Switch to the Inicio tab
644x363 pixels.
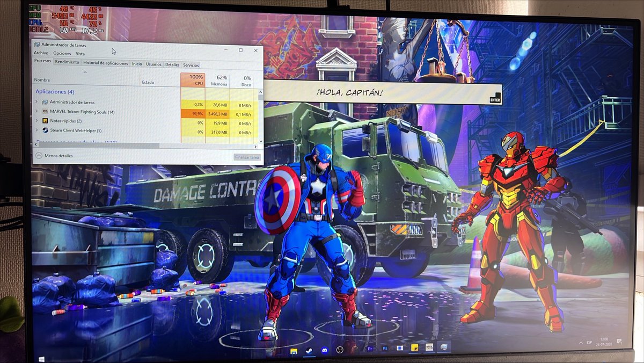coord(137,64)
